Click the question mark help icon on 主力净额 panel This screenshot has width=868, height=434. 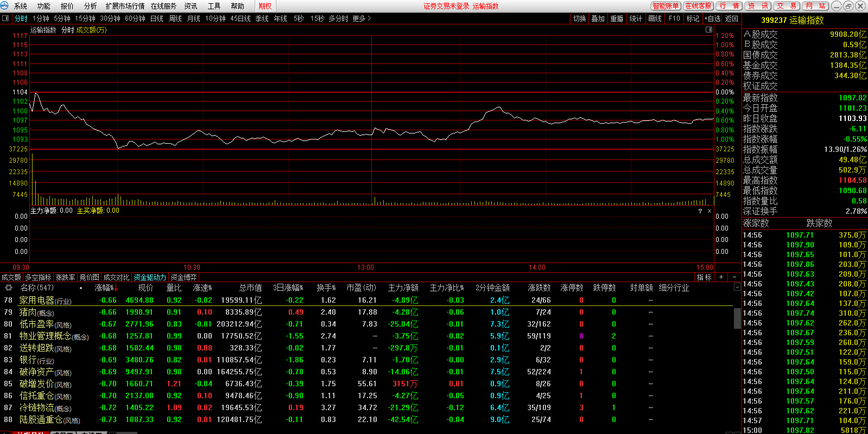700,211
